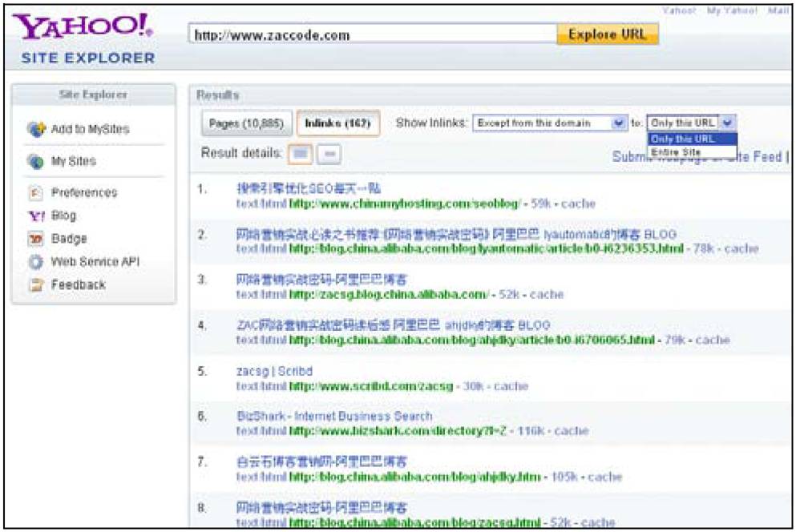Open 'BizShark - Internet Business Search' result
796x532 pixels.
click(334, 417)
